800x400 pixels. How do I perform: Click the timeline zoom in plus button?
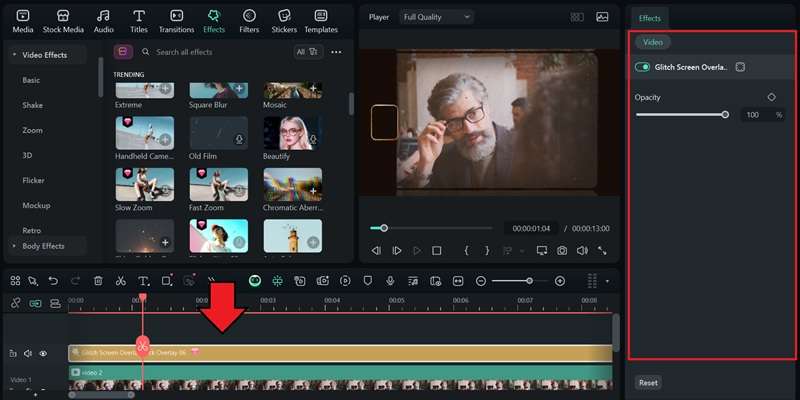tap(560, 281)
